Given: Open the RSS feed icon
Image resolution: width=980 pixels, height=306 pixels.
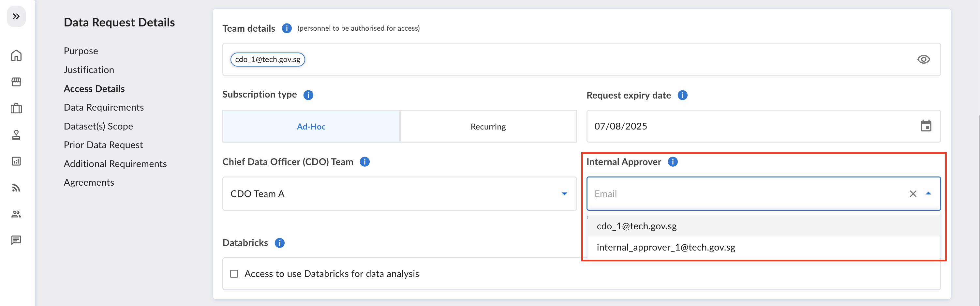Looking at the screenshot, I should (16, 188).
